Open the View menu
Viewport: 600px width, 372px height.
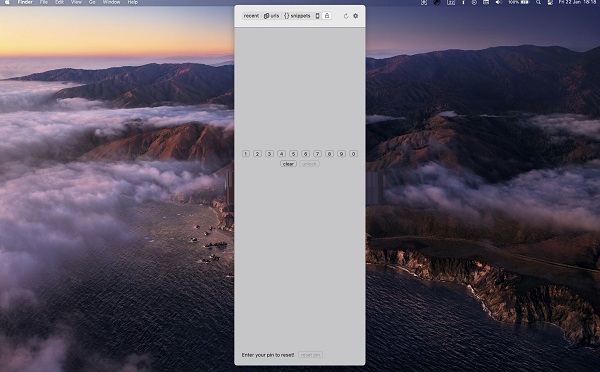tap(76, 2)
